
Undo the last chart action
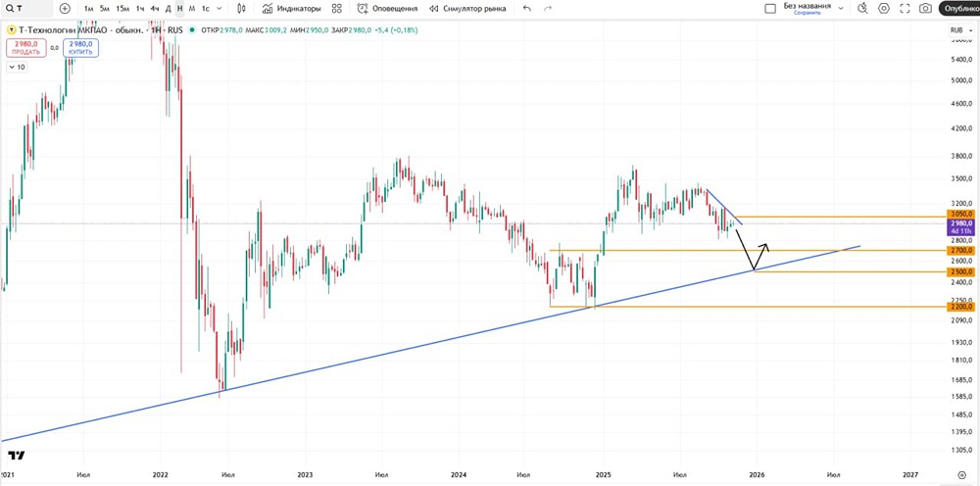527,9
